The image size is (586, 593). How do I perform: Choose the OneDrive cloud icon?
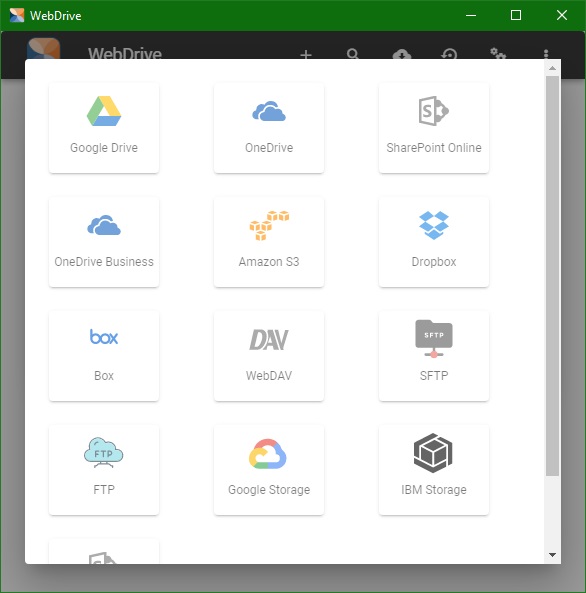click(269, 111)
